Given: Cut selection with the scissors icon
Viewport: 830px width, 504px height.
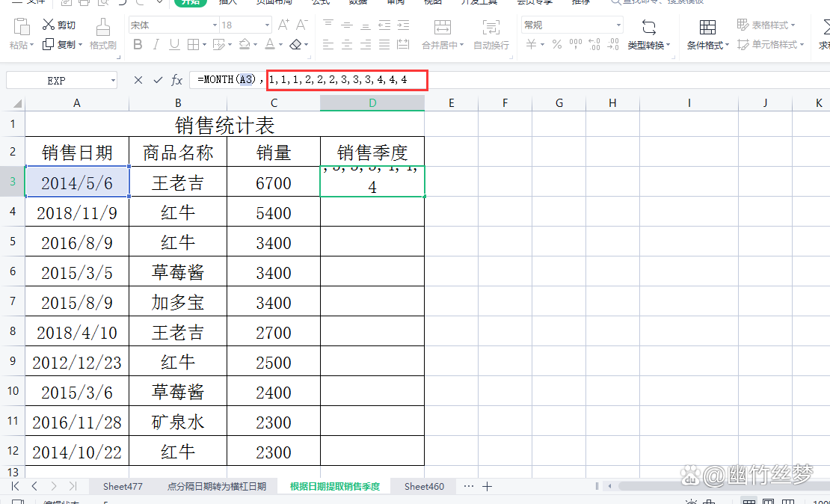Looking at the screenshot, I should pyautogui.click(x=49, y=25).
